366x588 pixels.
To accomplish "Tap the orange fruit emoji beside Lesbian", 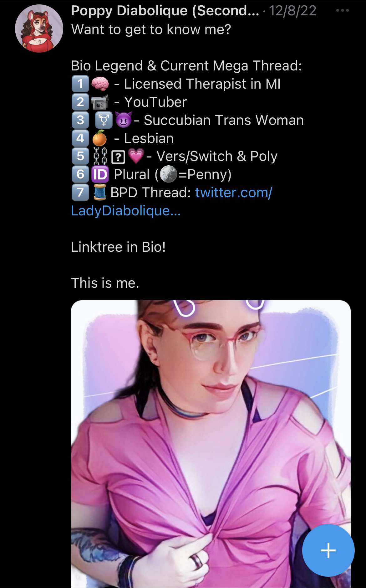I will (x=99, y=138).
